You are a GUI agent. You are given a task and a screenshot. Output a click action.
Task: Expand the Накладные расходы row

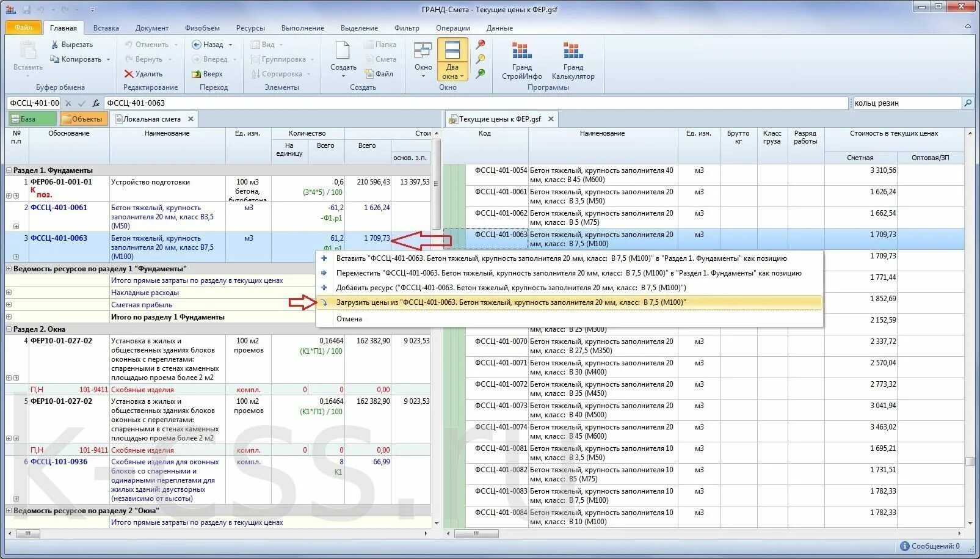(9, 293)
